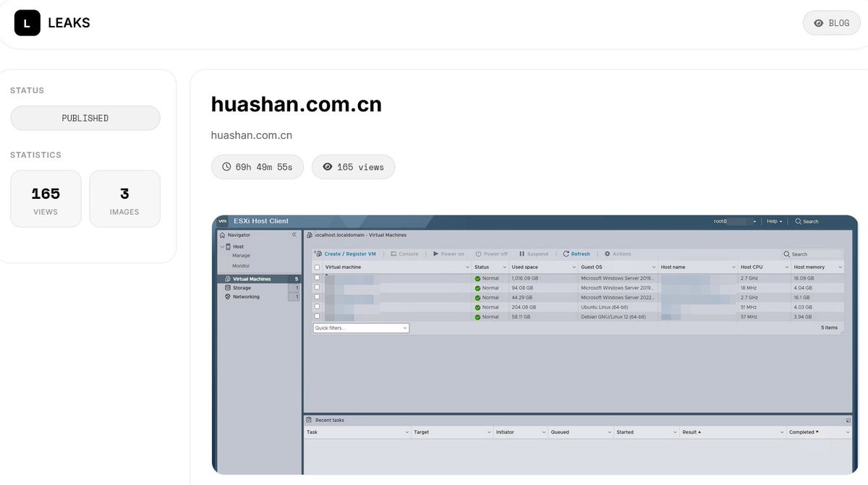Select Storage in Navigator
Image resolution: width=868 pixels, height=485 pixels.
coord(259,288)
